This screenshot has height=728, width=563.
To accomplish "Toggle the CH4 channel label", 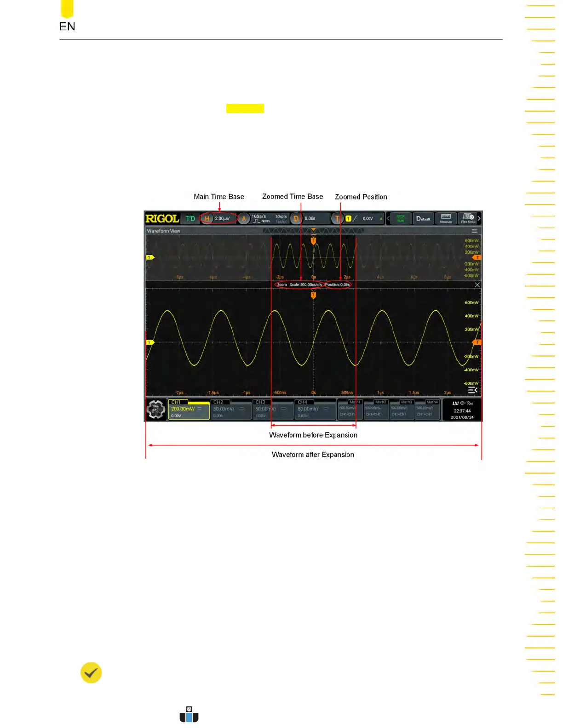I will (x=302, y=402).
